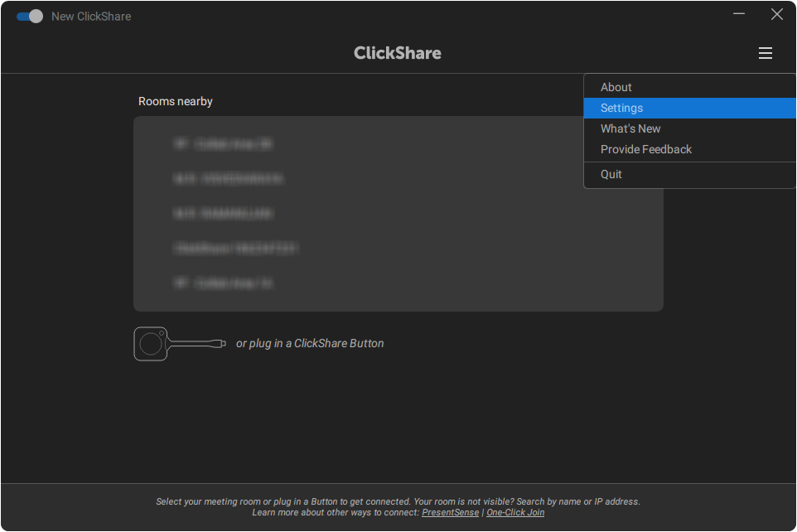
Task: Select Settings in the dropdown menu
Action: [621, 108]
